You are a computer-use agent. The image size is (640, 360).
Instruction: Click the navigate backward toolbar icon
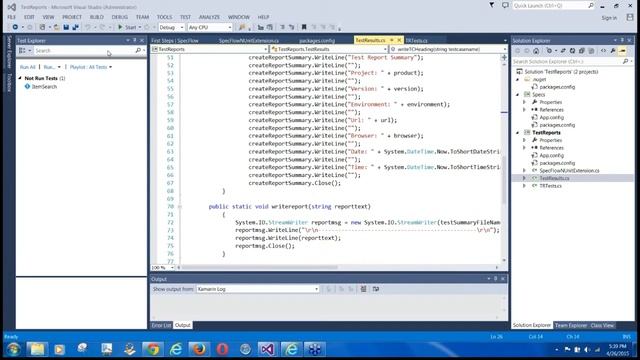coord(15,27)
